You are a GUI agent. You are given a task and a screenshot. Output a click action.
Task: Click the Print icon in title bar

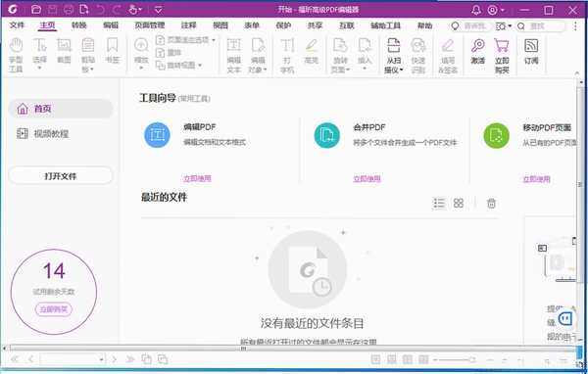69,9
